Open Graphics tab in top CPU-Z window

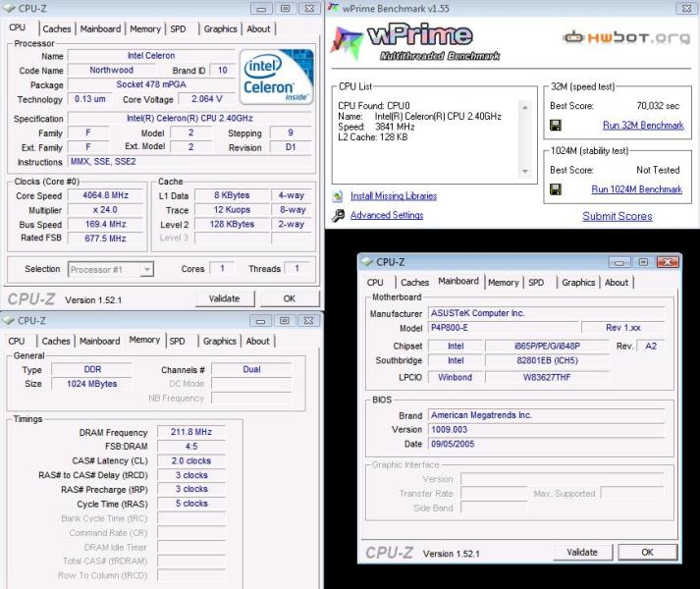[220, 29]
